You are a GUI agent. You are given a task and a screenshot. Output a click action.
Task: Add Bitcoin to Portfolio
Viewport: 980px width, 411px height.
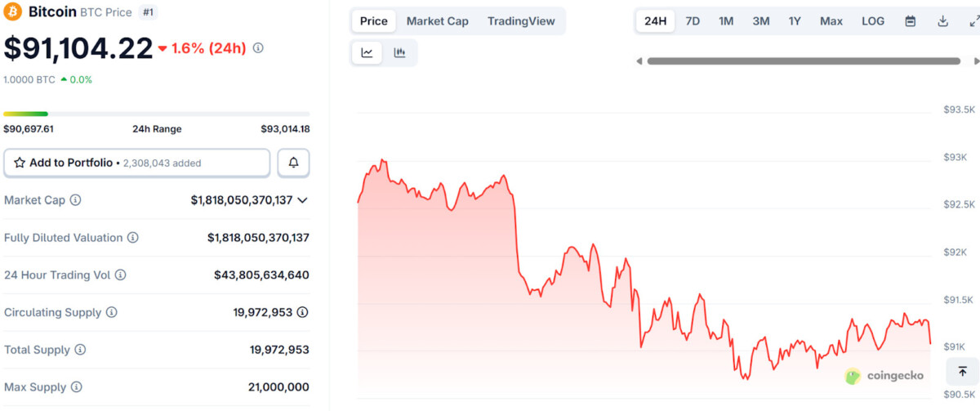point(137,163)
